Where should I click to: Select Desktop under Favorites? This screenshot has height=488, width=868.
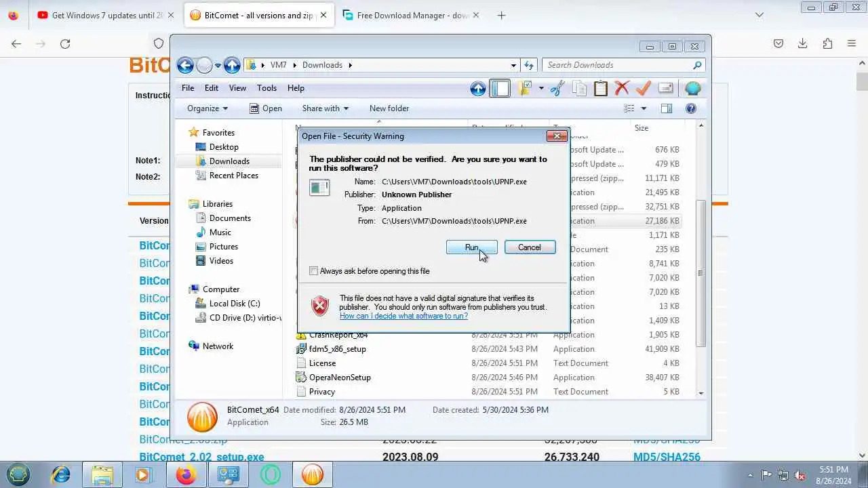(x=224, y=147)
